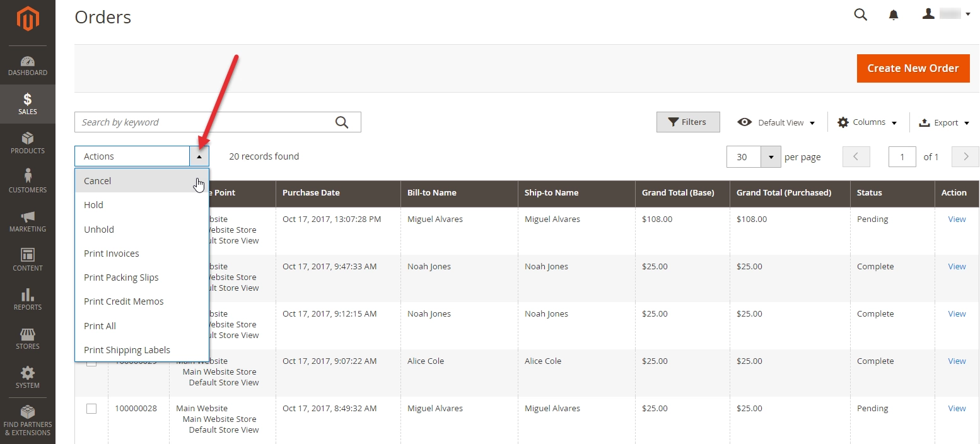View the 9:12:15 AM Noah Jones order
980x444 pixels.
click(957, 314)
